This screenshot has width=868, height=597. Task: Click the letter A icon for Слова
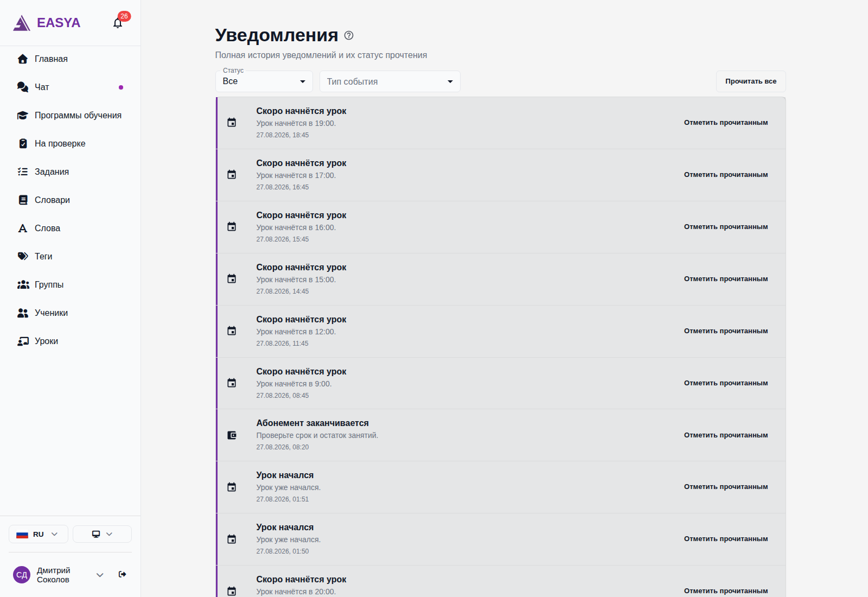[x=23, y=228]
